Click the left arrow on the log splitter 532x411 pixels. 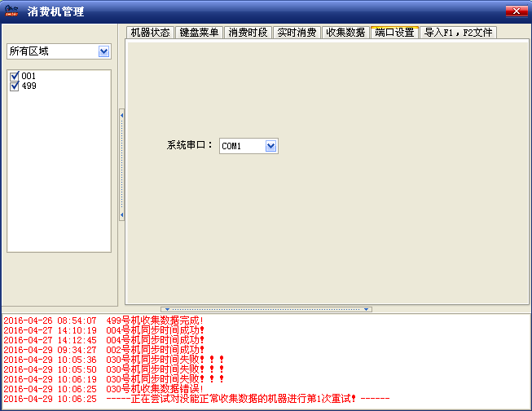tap(167, 309)
